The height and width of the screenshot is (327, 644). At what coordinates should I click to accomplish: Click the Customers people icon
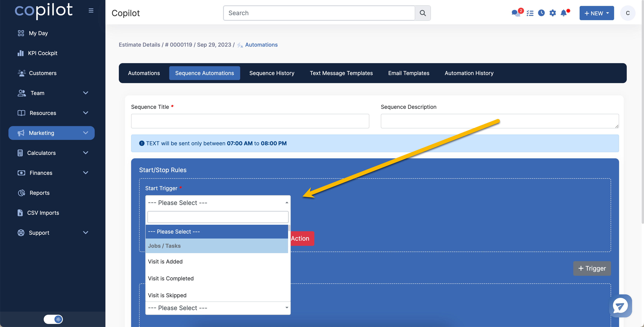tap(22, 73)
